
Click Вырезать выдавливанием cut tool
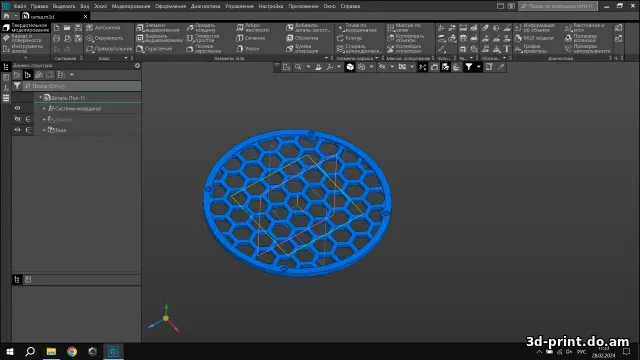coord(160,38)
